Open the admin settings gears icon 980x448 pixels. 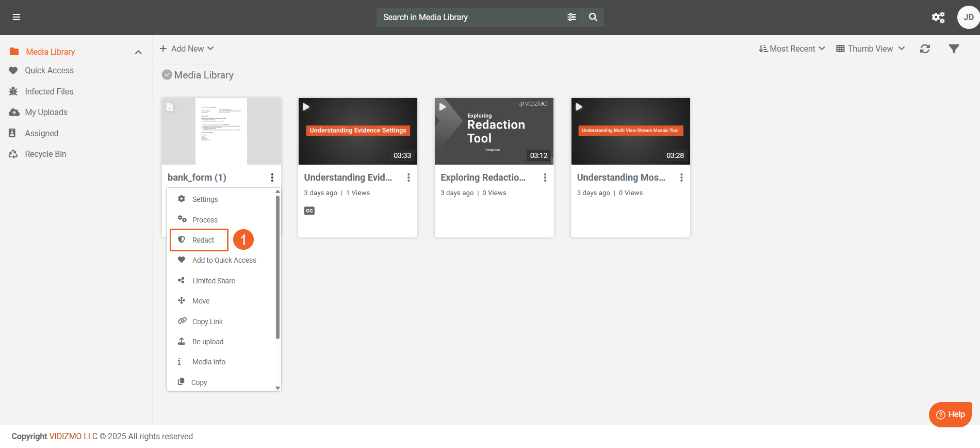coord(938,18)
